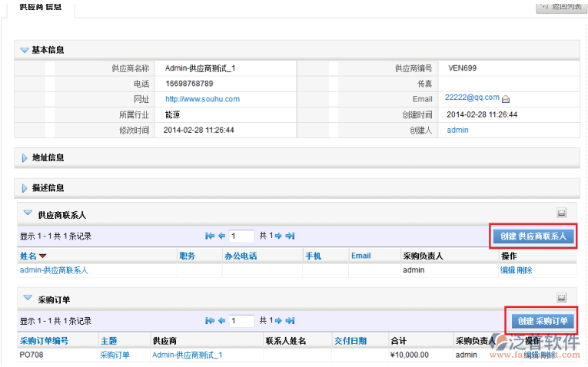Jump to last page of supplier contacts list
Screen dimensions: 588x367
pos(290,236)
